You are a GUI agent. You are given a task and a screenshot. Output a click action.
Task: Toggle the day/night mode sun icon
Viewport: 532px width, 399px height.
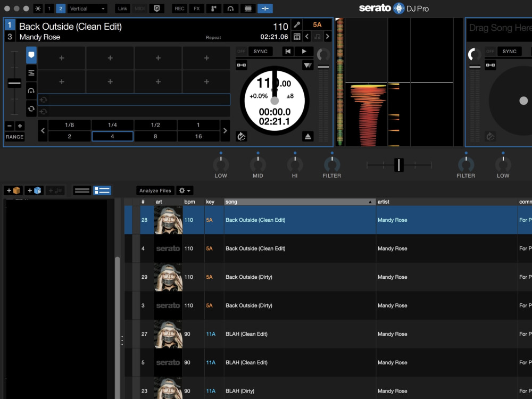click(x=38, y=9)
